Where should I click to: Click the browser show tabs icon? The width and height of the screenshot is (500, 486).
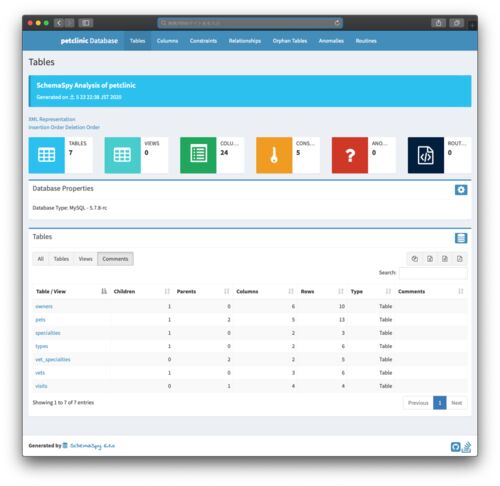tap(456, 23)
